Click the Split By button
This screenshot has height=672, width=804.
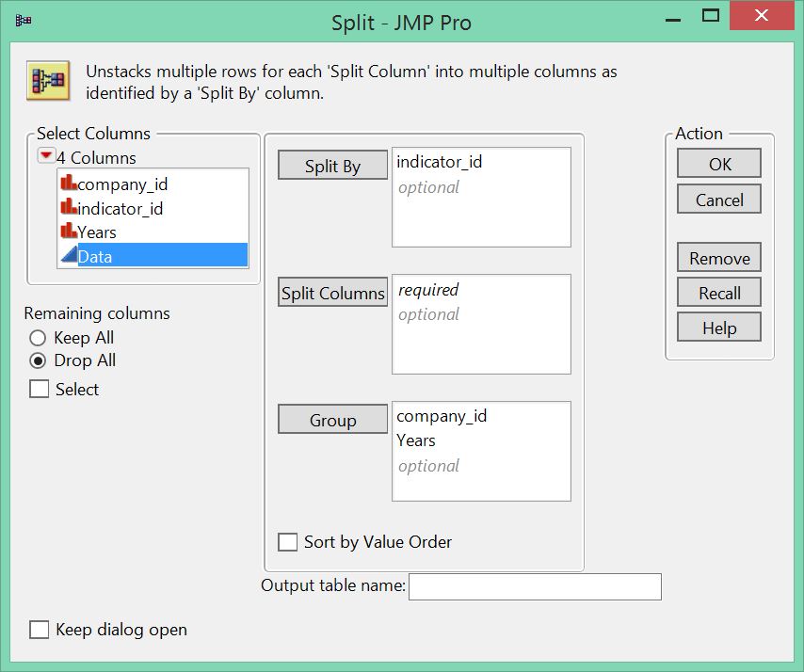coord(332,165)
